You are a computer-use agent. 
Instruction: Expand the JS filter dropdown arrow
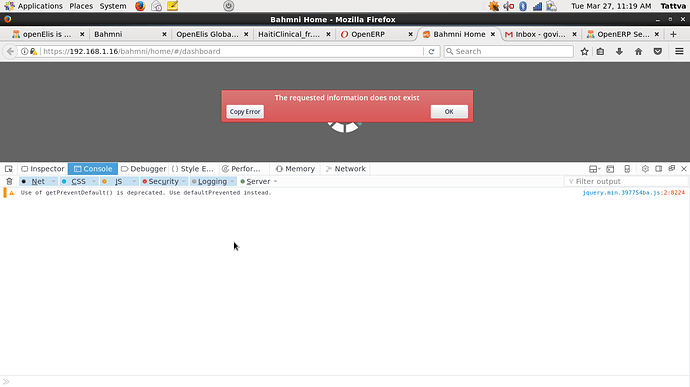(x=134, y=181)
